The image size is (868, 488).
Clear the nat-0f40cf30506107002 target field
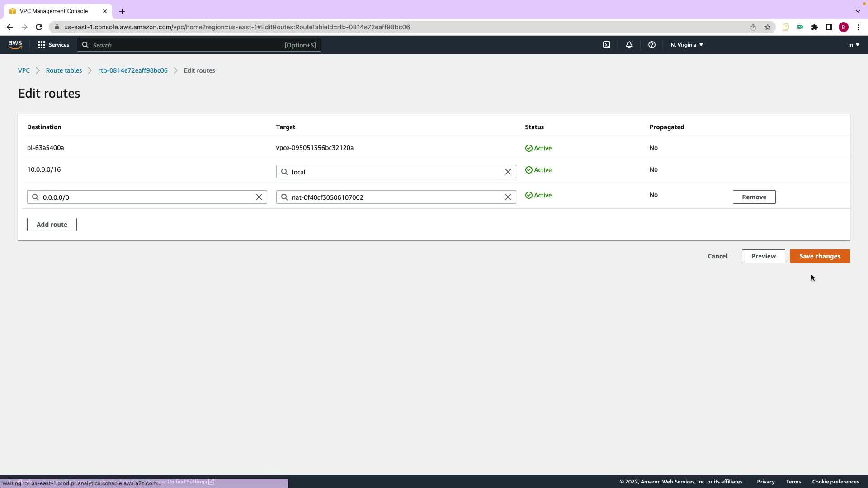tap(508, 197)
